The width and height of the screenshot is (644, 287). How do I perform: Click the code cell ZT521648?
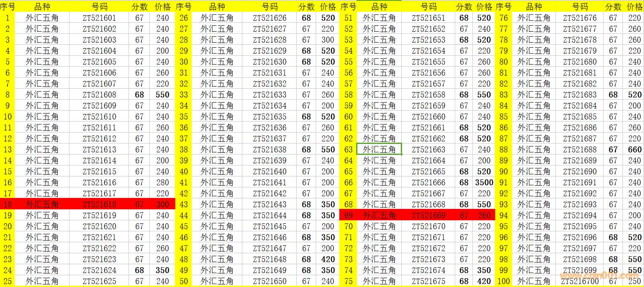point(269,259)
